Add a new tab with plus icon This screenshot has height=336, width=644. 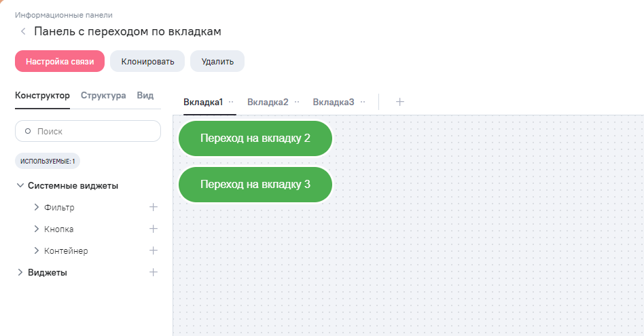pos(400,102)
